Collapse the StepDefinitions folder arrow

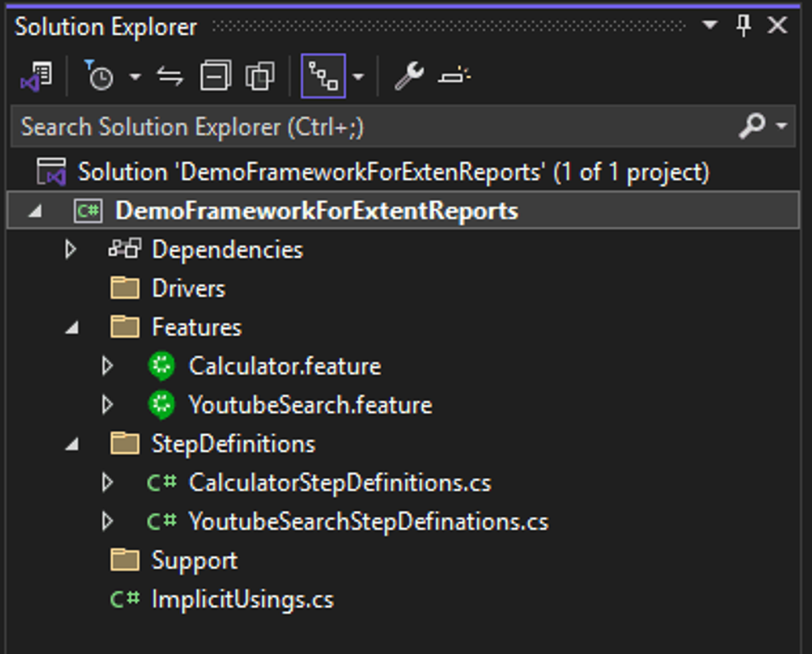(72, 445)
